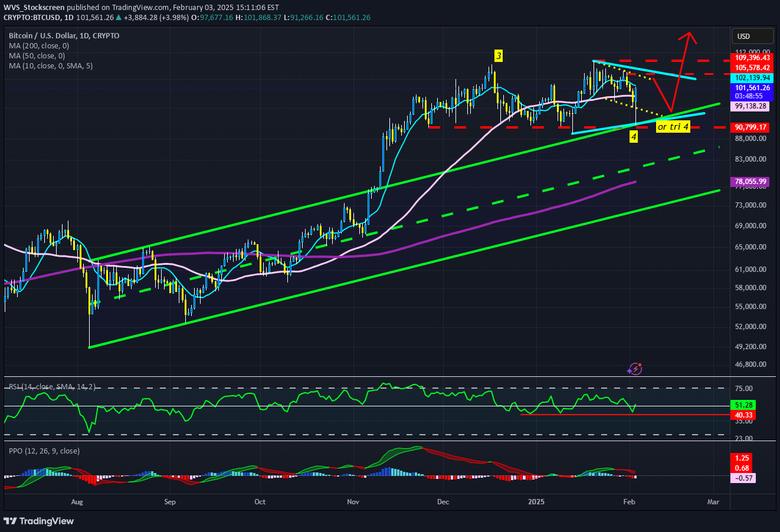Click the 58,000.00 price axis tick
This screenshot has height=532, width=780.
751,288
